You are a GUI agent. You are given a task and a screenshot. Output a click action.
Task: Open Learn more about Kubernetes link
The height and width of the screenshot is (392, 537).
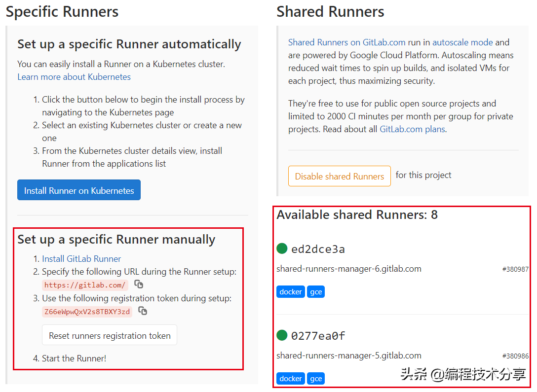(74, 77)
